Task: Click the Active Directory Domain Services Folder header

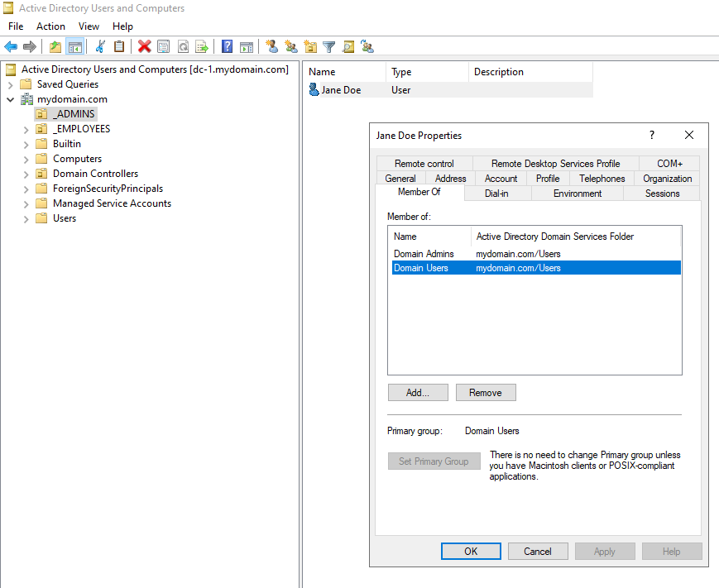Action: pyautogui.click(x=576, y=237)
